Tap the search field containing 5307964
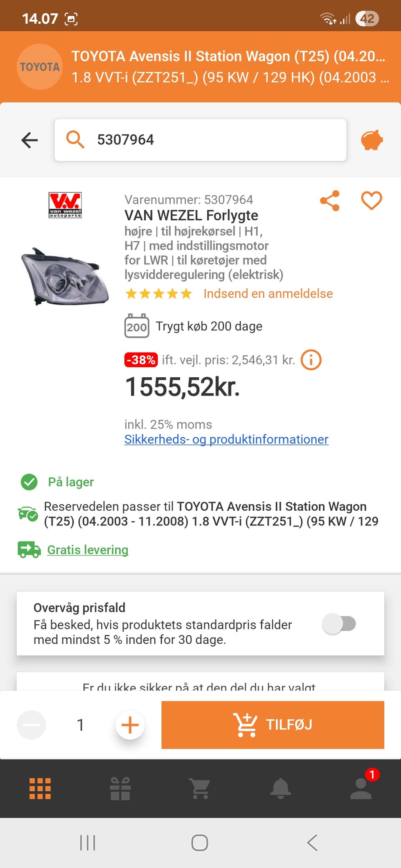Screen dimensions: 401x868 [x=200, y=140]
